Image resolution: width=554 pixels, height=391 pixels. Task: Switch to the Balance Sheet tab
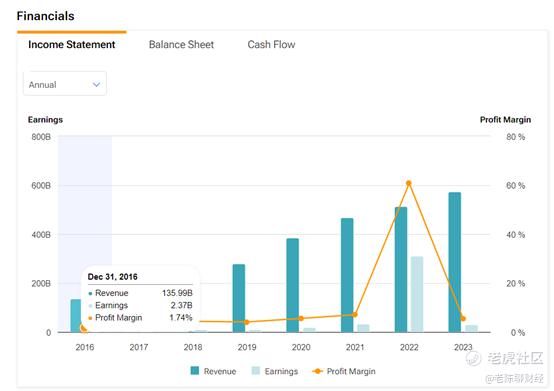[x=181, y=45]
